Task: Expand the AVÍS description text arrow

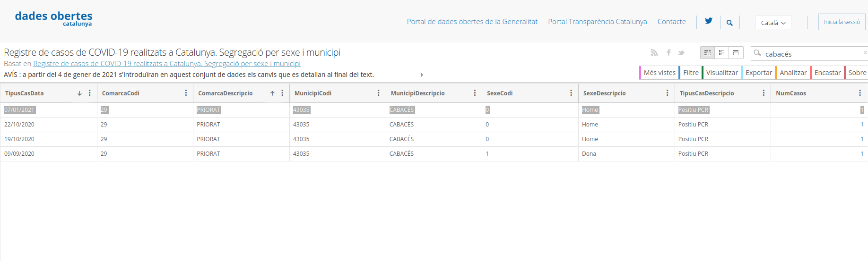Action: (422, 75)
